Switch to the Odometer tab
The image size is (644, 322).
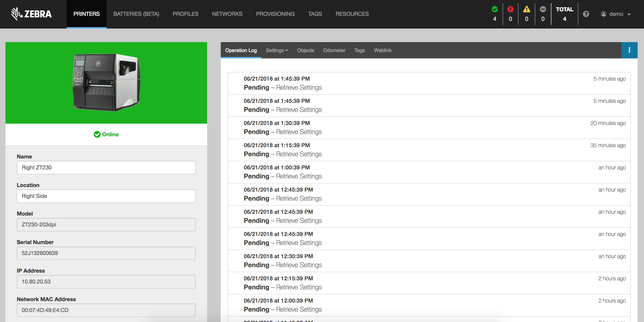pyautogui.click(x=334, y=50)
